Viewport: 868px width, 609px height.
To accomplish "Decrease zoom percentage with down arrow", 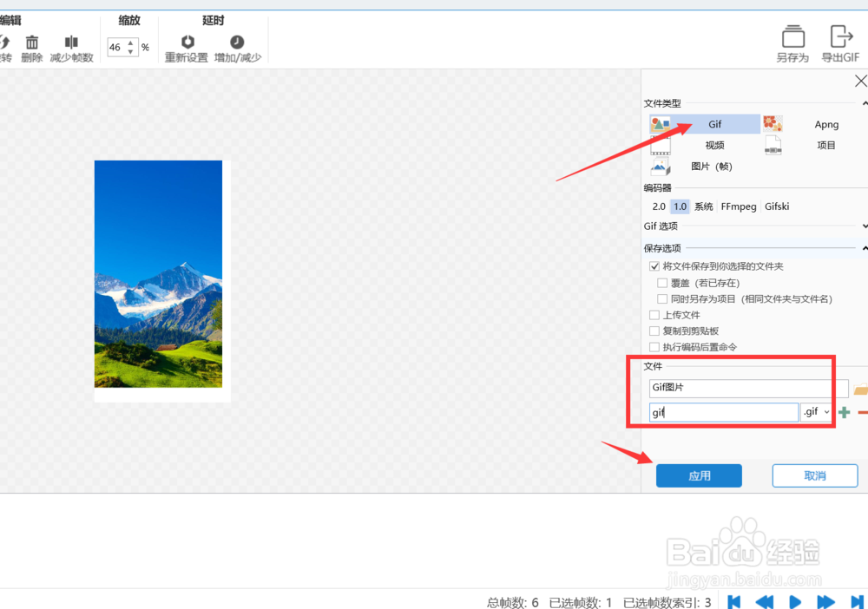I will (131, 51).
